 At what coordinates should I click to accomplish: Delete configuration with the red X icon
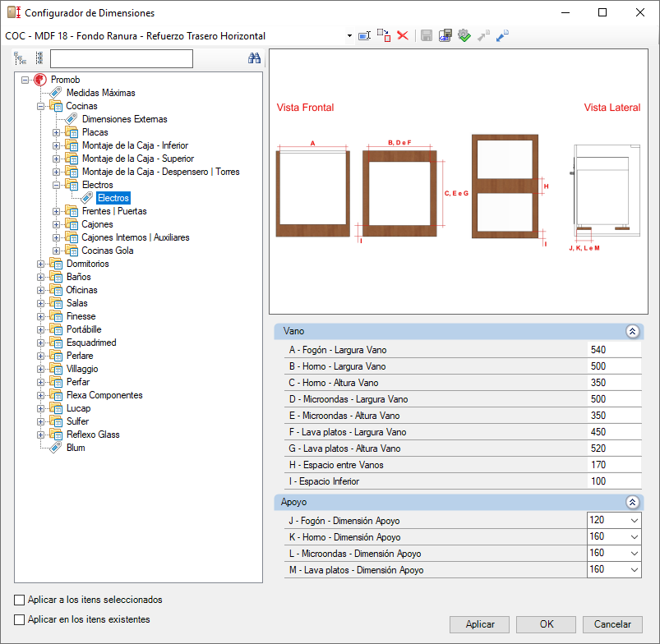(403, 36)
